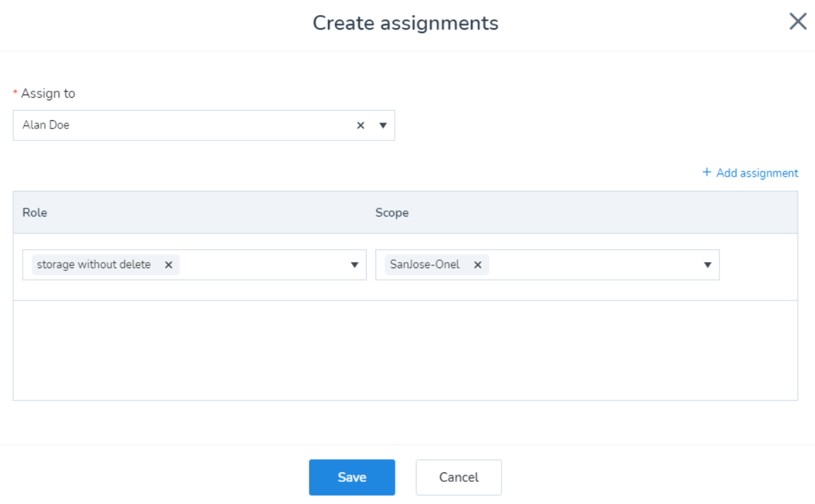
Task: Click the close X of the dialog
Action: (797, 21)
